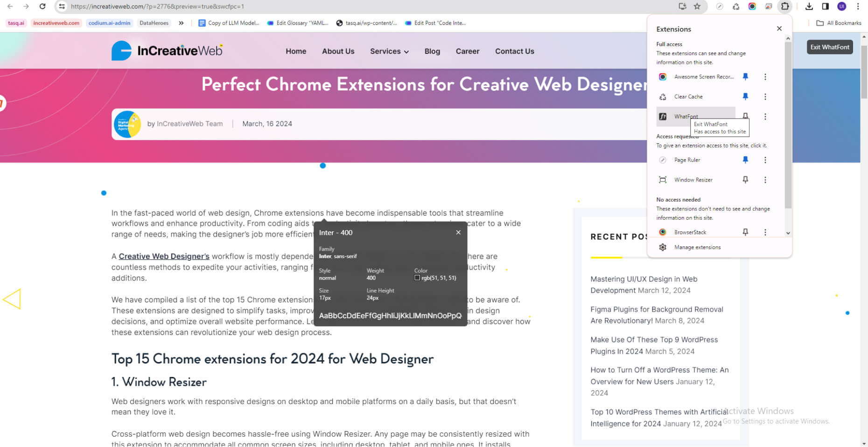Click the Manage extensions gear icon
The height and width of the screenshot is (447, 868).
[663, 247]
